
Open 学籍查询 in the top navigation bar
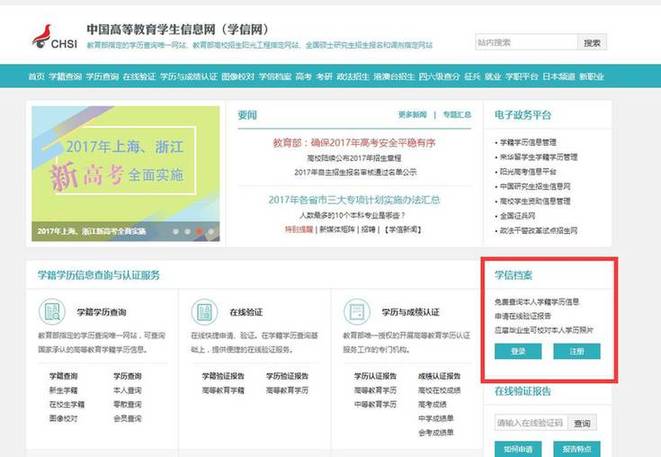65,76
